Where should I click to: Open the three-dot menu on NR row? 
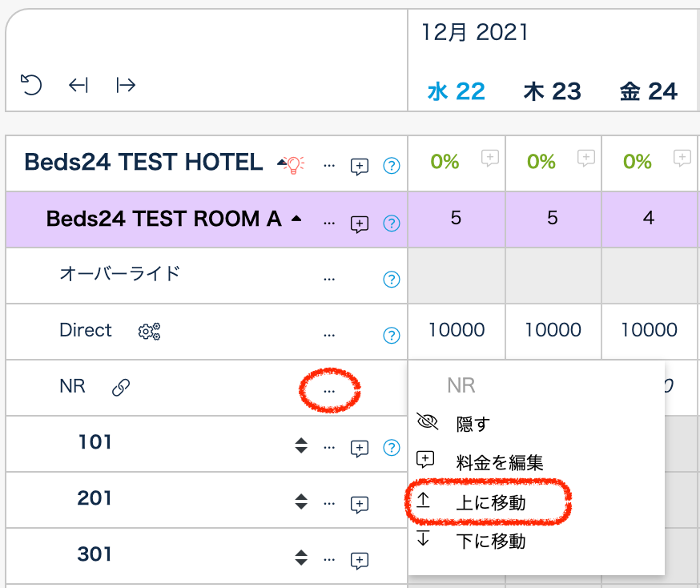click(329, 390)
